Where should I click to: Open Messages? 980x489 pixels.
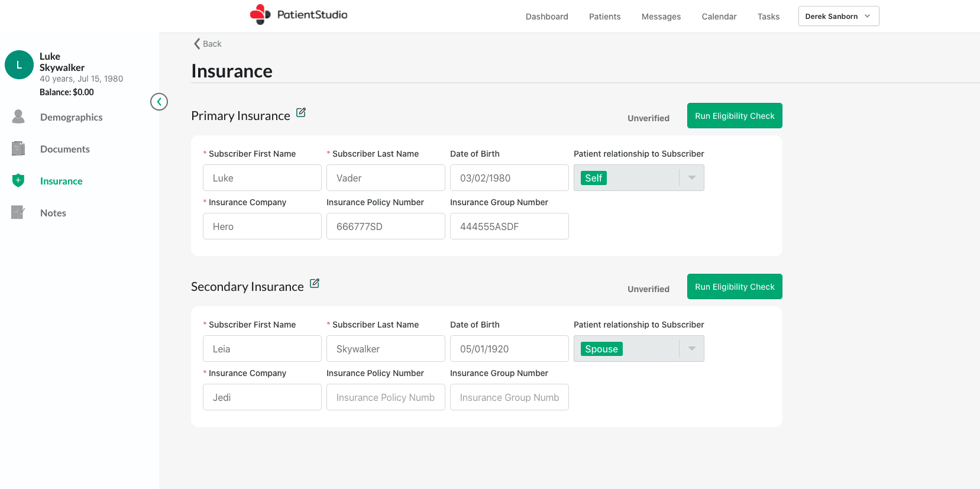coord(661,17)
